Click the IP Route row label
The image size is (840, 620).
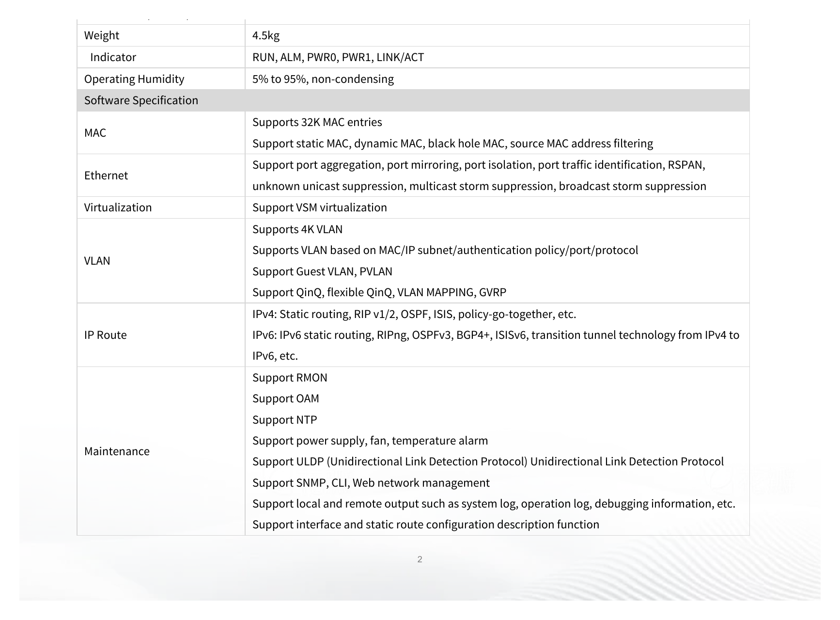coord(105,335)
